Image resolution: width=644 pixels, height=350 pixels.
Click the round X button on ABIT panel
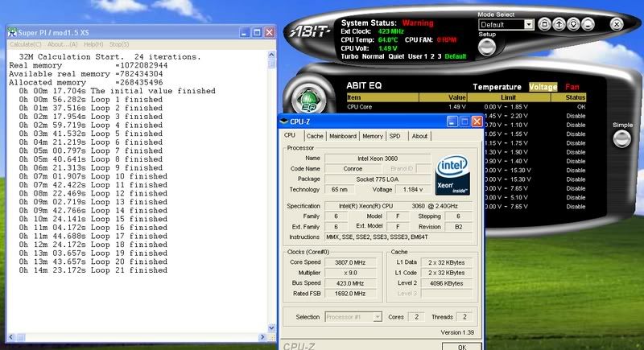tap(617, 24)
